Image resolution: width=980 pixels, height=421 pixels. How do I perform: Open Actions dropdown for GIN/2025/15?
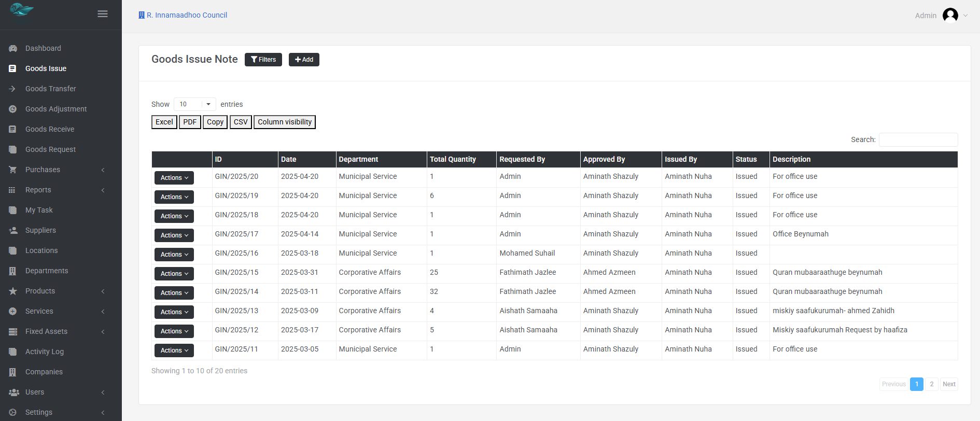coord(174,274)
